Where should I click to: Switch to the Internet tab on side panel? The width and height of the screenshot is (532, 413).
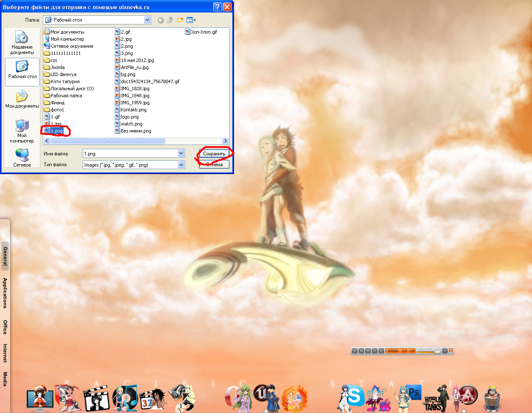tap(5, 353)
